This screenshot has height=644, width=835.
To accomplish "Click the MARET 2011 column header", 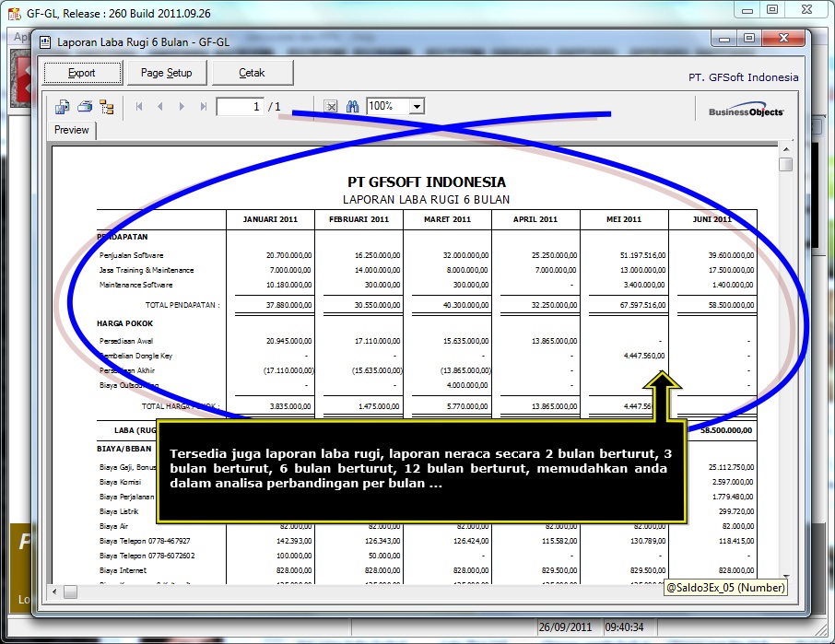I will [x=447, y=219].
